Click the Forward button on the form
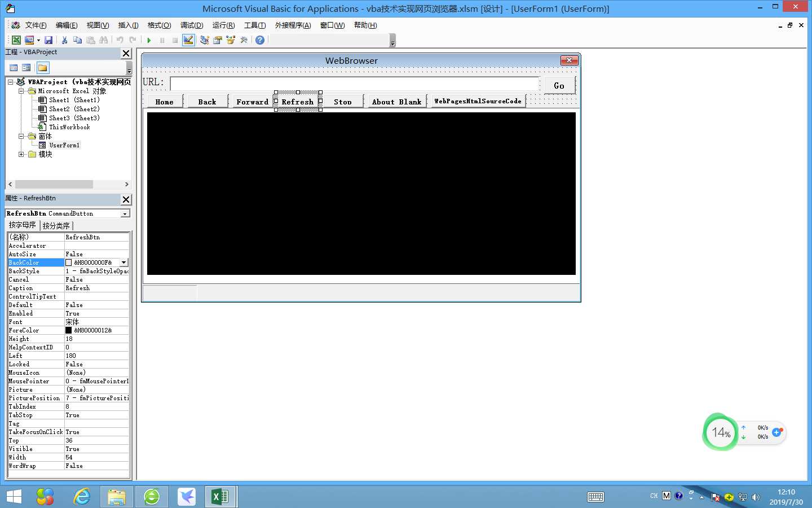 click(x=253, y=102)
